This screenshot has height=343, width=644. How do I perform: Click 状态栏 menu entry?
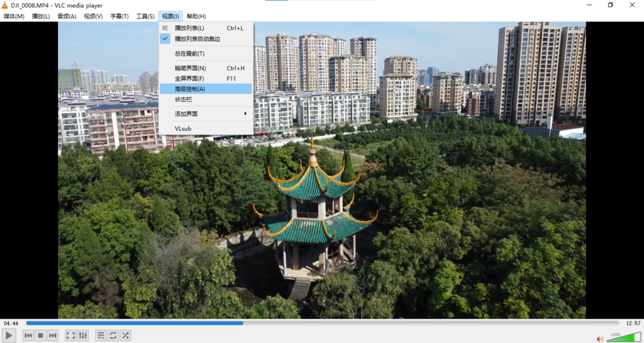(x=184, y=99)
